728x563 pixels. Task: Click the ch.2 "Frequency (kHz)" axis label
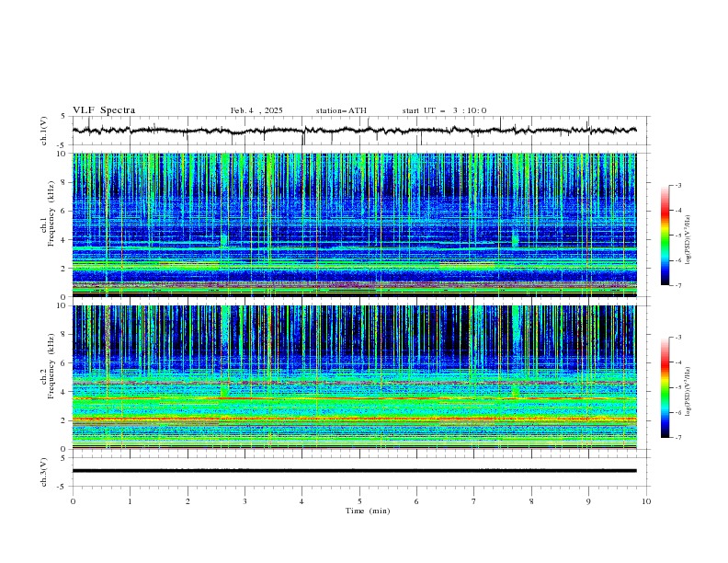[51, 366]
